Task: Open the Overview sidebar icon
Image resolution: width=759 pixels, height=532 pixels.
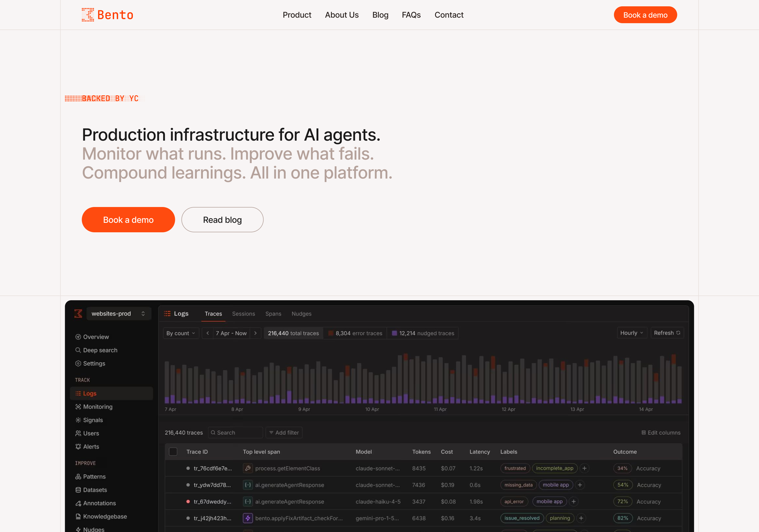Action: pyautogui.click(x=78, y=337)
